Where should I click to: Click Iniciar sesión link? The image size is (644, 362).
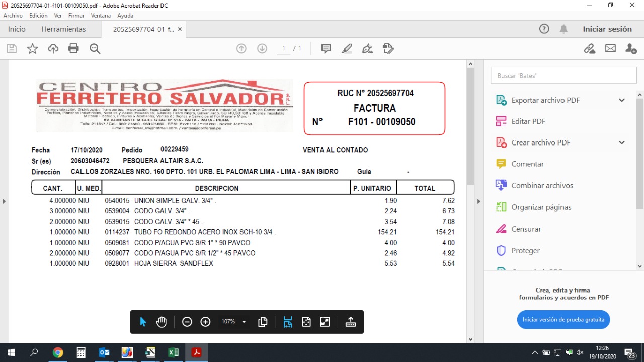coord(607,29)
